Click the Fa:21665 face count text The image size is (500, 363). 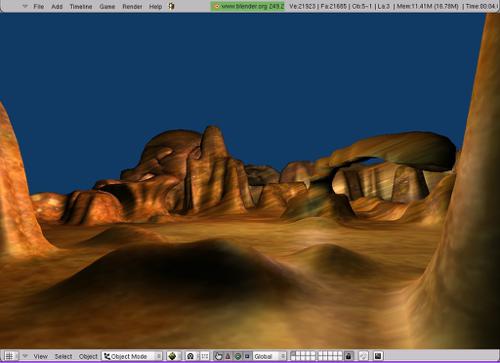point(334,6)
